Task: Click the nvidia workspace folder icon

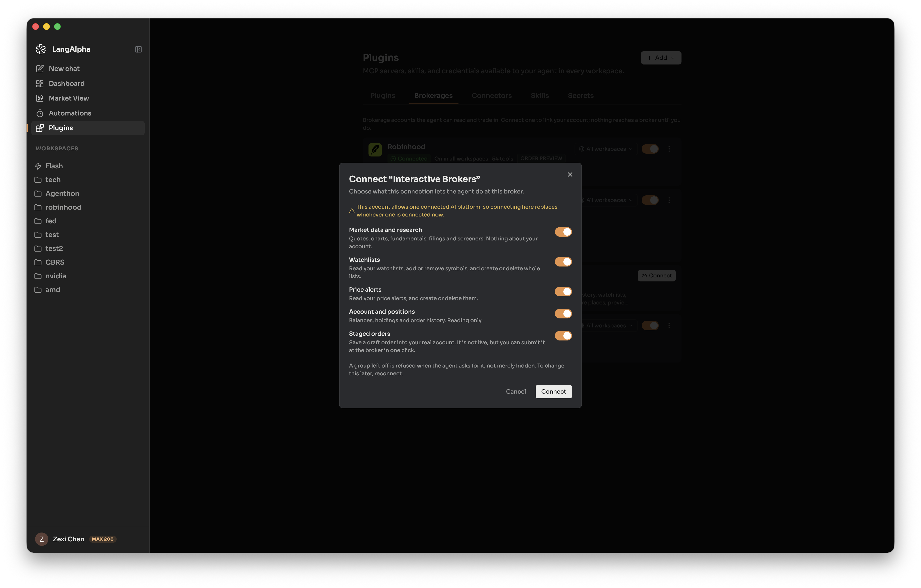Action: tap(38, 276)
